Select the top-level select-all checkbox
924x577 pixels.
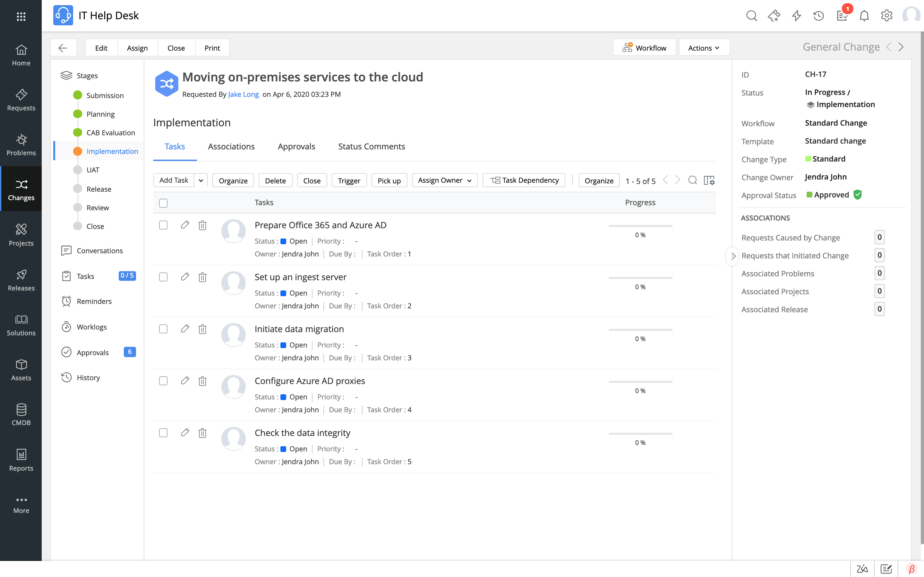click(163, 203)
